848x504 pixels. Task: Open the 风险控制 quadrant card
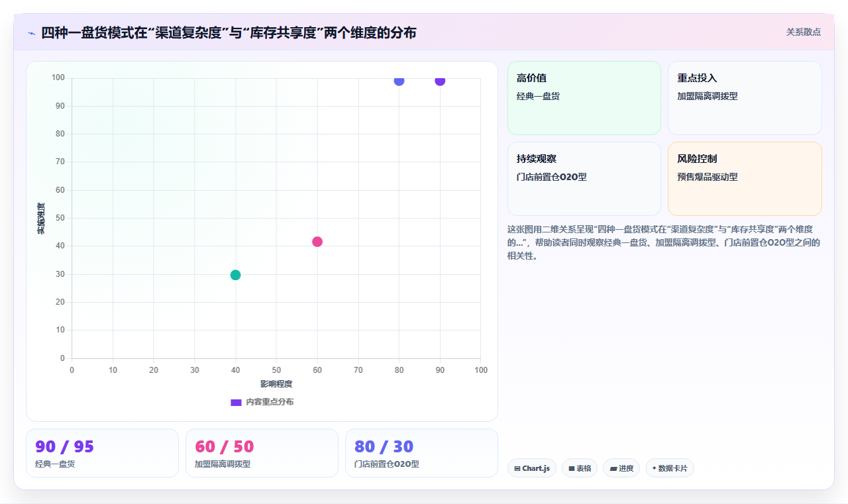point(745,179)
